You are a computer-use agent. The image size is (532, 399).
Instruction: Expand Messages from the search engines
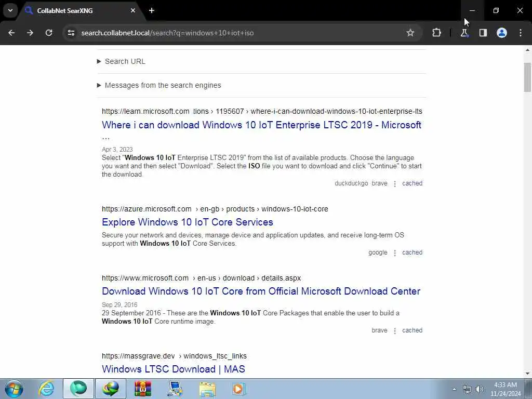159,85
